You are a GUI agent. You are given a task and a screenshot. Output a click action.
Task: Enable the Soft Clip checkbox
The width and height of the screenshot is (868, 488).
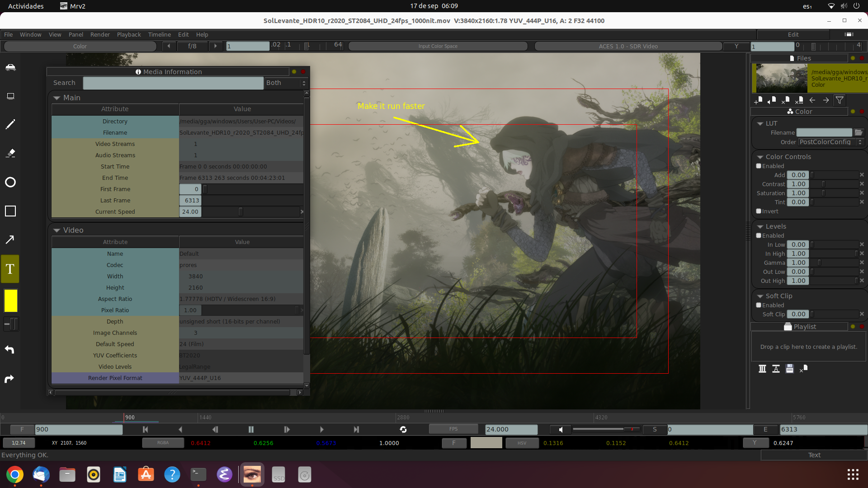tap(759, 305)
